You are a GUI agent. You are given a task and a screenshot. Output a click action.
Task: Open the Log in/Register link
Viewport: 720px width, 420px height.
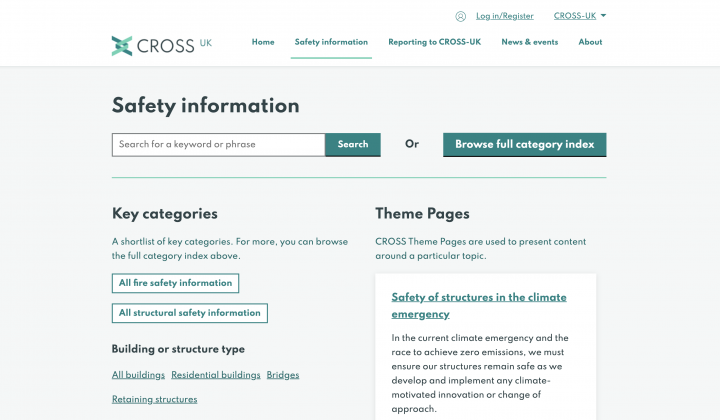tap(505, 16)
